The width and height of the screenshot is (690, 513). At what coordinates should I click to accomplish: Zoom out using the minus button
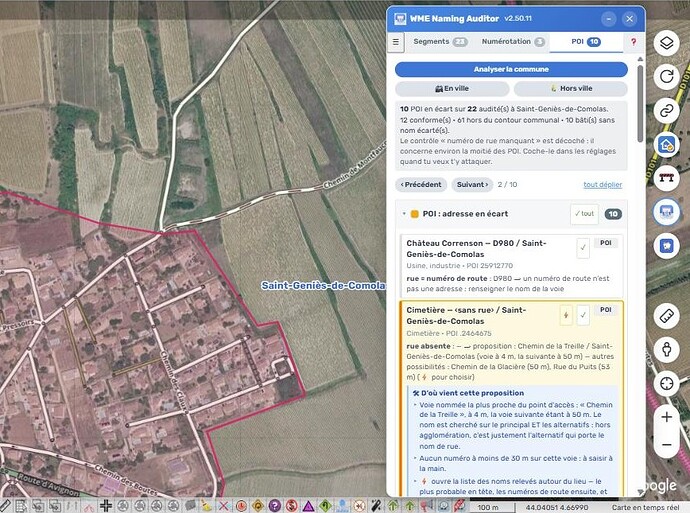666,445
